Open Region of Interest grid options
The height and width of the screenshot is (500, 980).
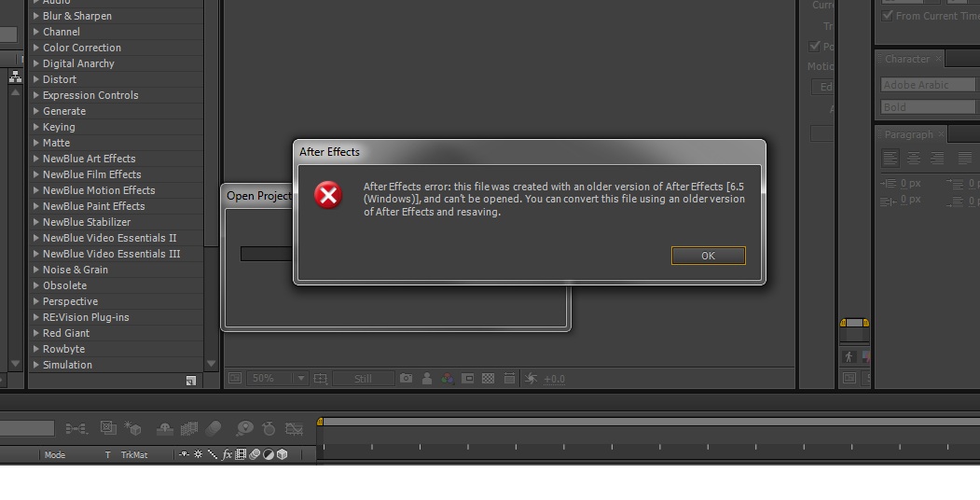coord(321,378)
